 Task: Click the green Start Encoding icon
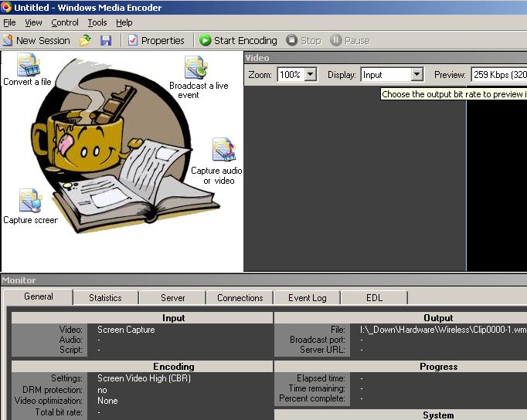click(205, 40)
